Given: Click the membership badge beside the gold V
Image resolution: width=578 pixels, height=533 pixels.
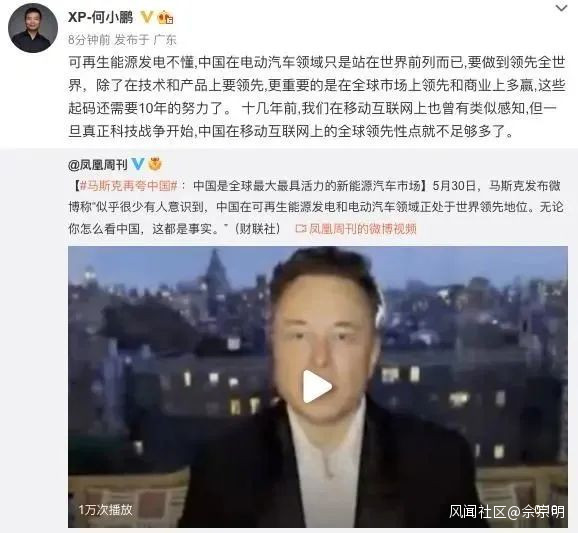Looking at the screenshot, I should click(165, 17).
